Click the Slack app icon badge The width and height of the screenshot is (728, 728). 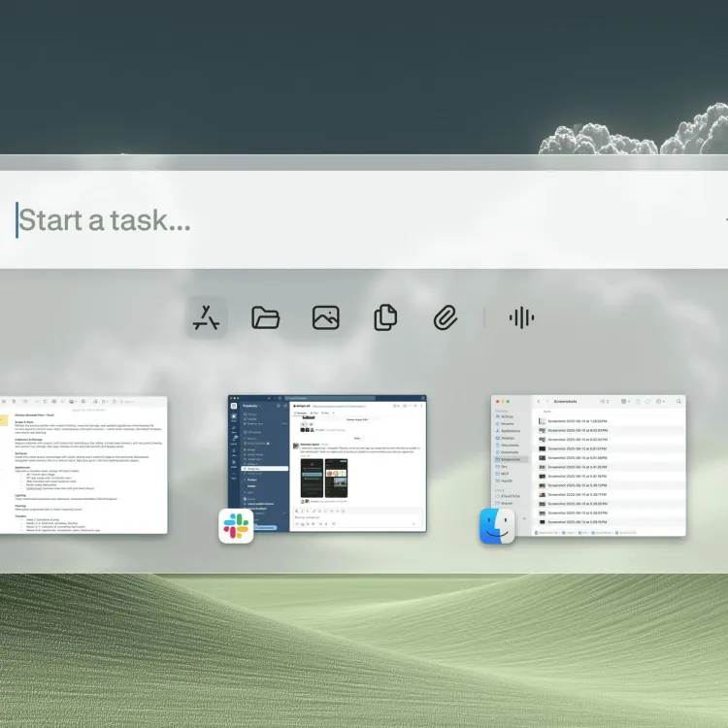pyautogui.click(x=236, y=526)
